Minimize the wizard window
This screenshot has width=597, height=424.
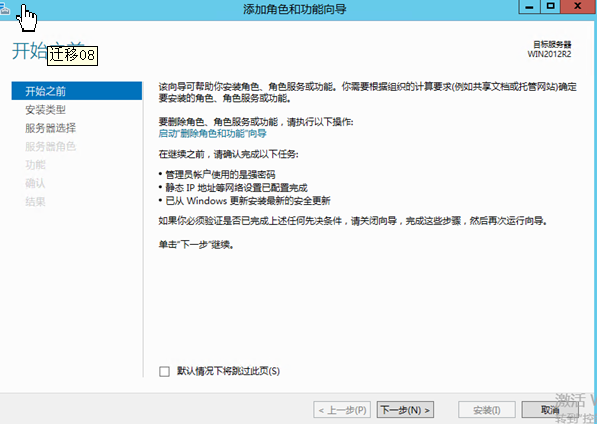tap(529, 7)
